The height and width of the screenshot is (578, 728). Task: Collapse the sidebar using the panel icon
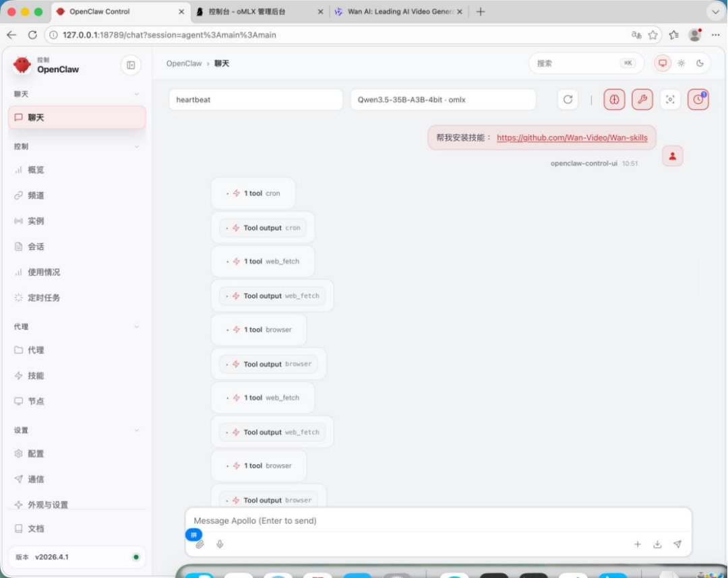click(131, 65)
